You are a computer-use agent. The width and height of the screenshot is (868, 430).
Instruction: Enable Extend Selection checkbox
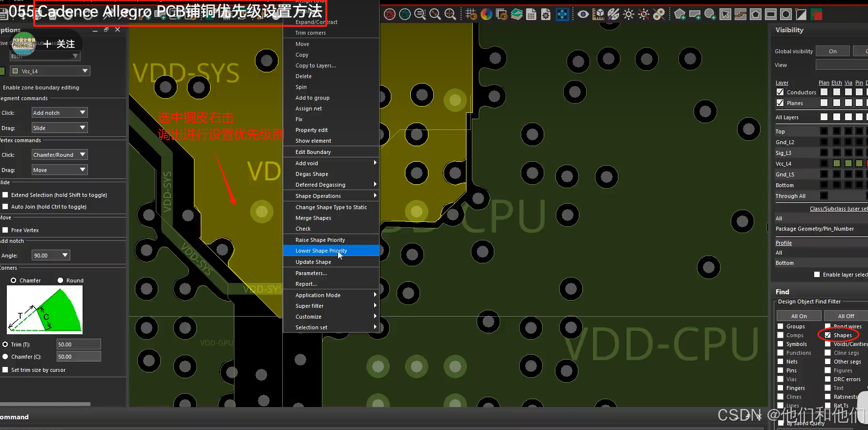coord(5,194)
